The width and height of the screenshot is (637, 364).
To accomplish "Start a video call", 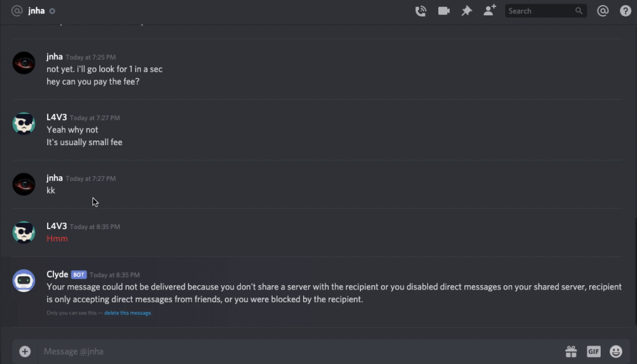I will (444, 11).
